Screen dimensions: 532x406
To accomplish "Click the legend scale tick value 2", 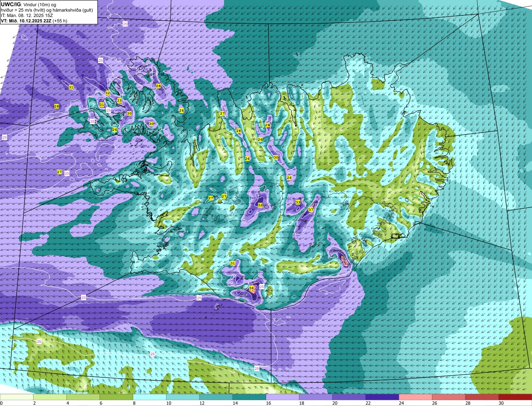I will tap(34, 403).
